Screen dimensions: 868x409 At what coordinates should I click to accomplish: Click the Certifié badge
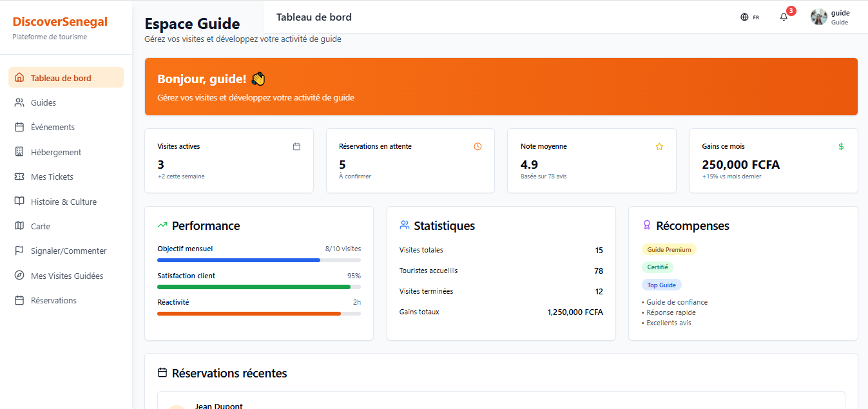click(657, 267)
